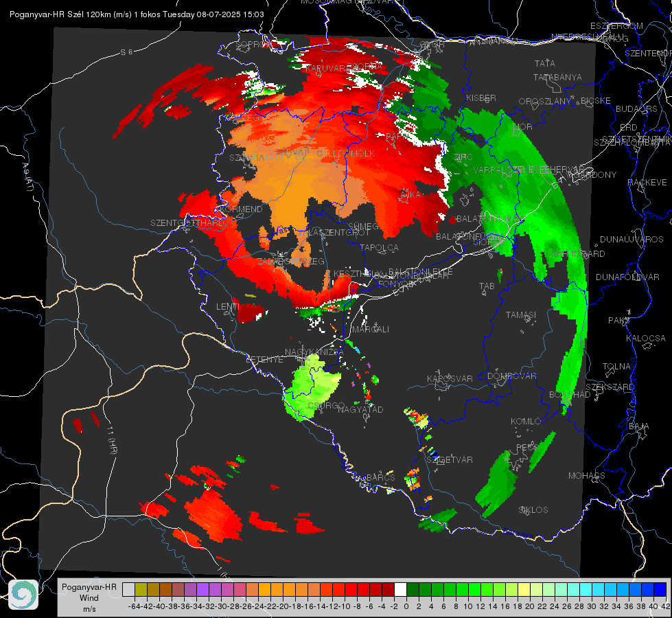Click the MOR city label
The height and width of the screenshot is (618, 672).
pos(523,126)
